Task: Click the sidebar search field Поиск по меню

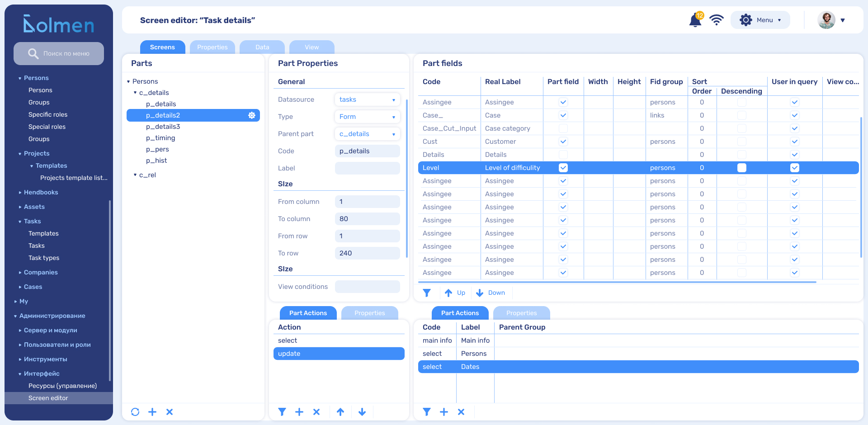Action: coord(59,53)
